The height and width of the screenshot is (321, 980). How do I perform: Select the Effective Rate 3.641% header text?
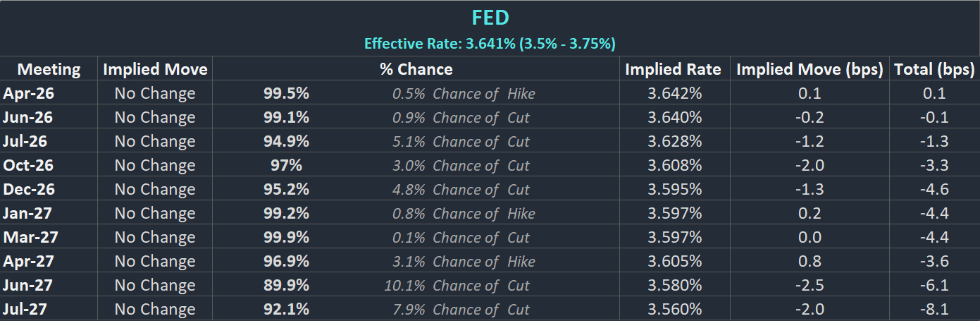(490, 44)
